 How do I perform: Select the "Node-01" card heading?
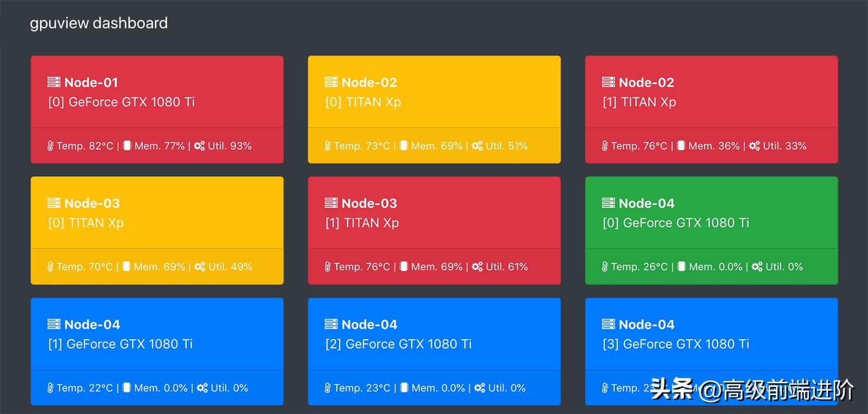click(x=91, y=82)
